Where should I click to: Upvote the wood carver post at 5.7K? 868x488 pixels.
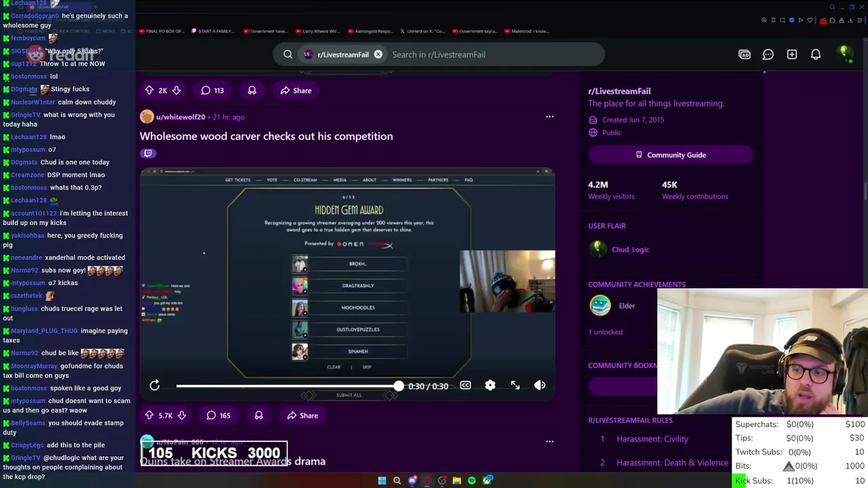149,415
